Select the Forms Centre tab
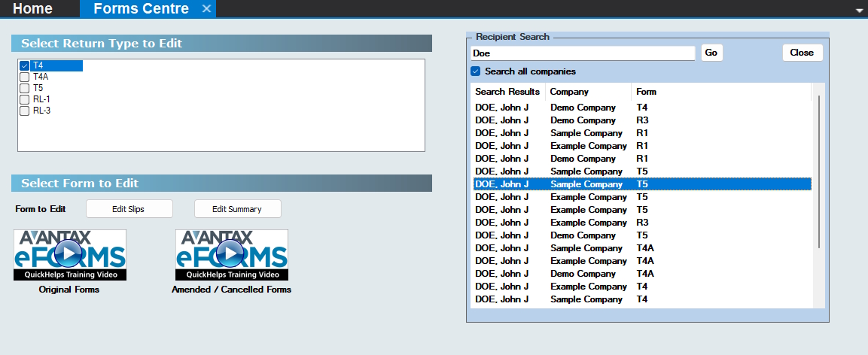The width and height of the screenshot is (868, 355). point(140,9)
